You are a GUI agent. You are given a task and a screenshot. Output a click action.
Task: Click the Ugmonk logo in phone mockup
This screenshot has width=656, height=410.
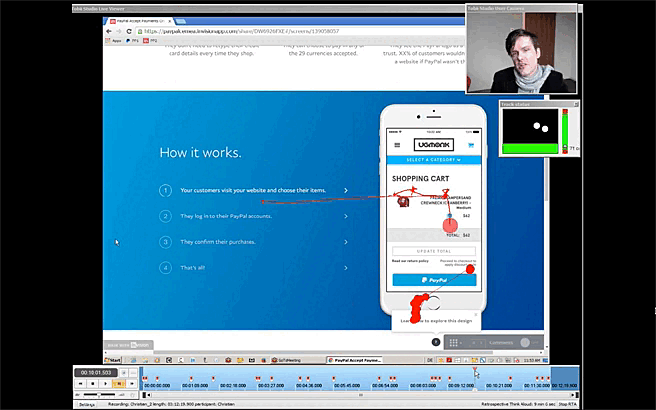point(434,145)
